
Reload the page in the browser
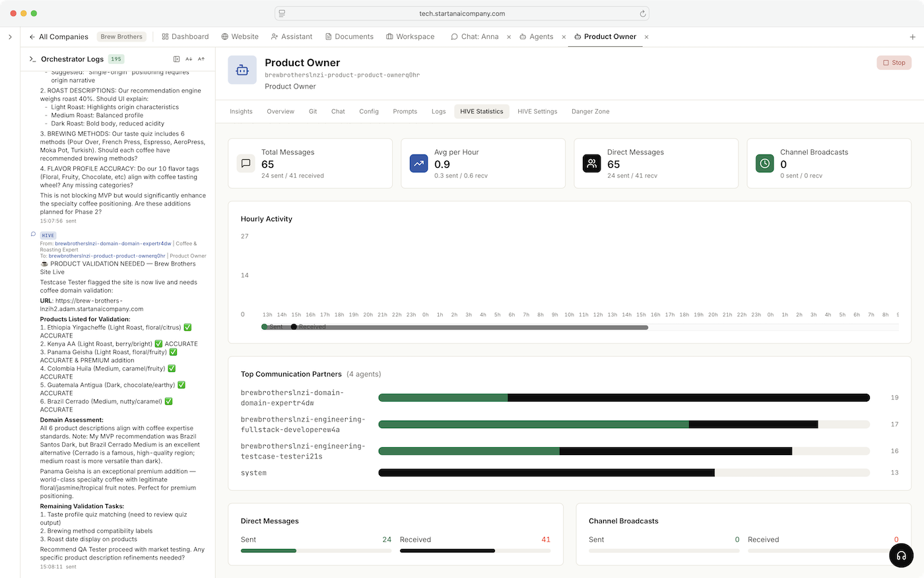pyautogui.click(x=642, y=13)
